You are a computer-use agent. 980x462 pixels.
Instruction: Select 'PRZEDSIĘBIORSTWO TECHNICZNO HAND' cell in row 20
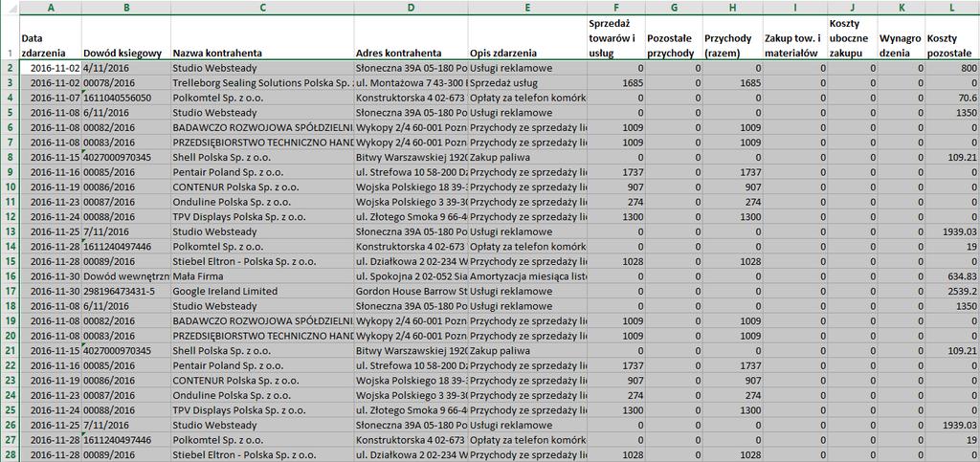tap(262, 336)
